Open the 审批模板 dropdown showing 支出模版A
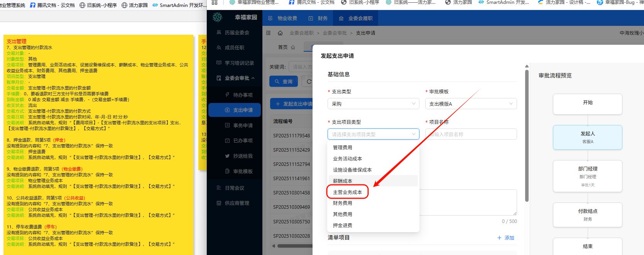 (471, 104)
